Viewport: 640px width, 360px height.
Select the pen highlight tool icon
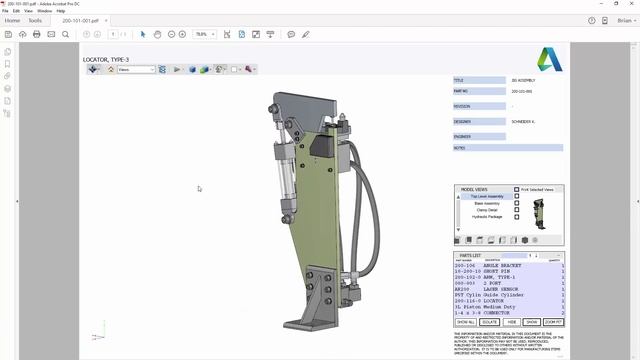[x=306, y=34]
